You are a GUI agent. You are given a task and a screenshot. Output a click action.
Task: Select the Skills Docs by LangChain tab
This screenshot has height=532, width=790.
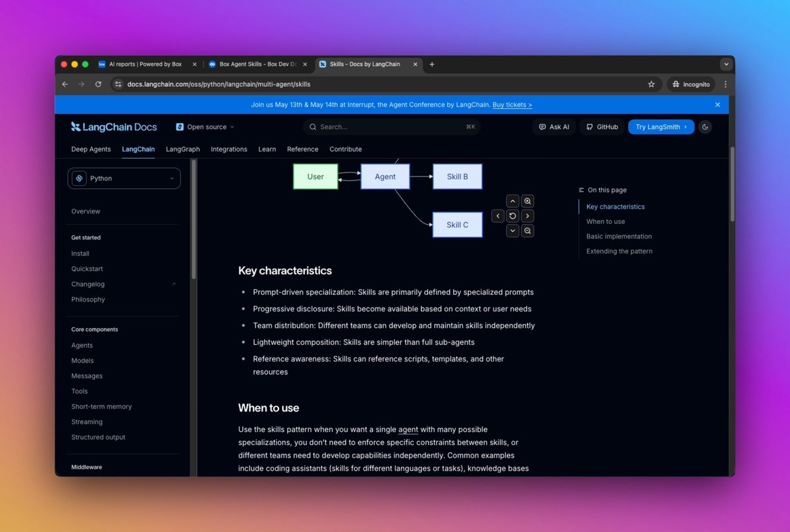[x=369, y=65]
